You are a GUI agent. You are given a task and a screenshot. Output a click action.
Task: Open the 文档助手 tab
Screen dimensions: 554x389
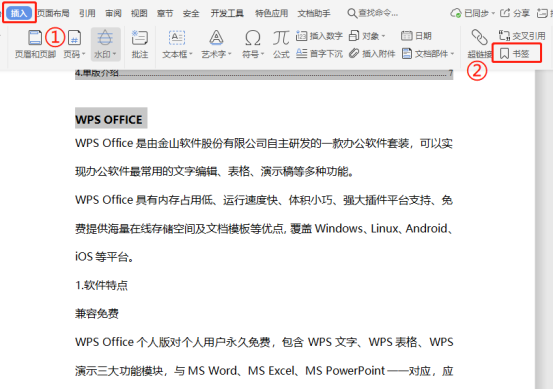314,13
